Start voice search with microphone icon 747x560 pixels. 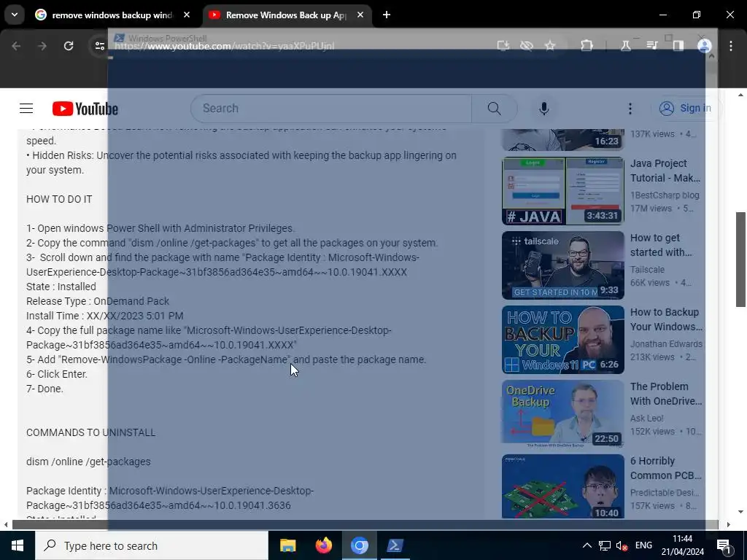[x=543, y=109]
